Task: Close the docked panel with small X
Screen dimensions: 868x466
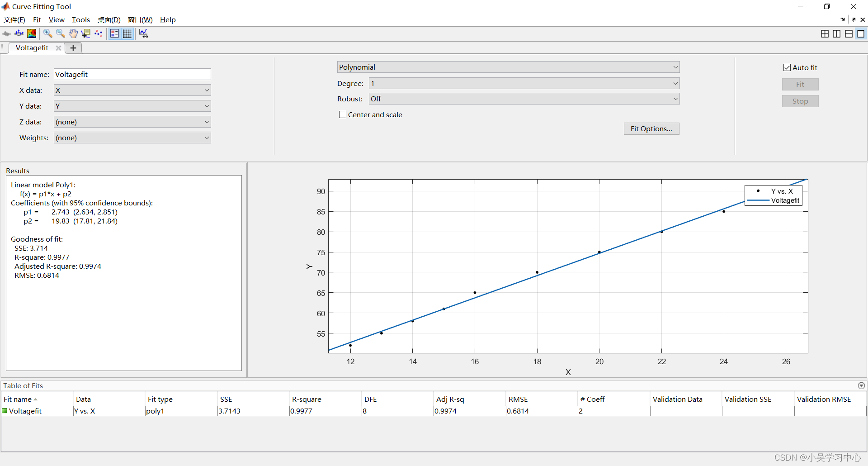Action: (863, 19)
